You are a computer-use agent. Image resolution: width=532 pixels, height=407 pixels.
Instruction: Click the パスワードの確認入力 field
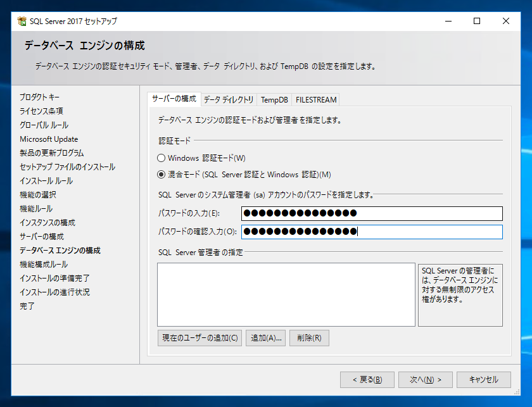pyautogui.click(x=372, y=232)
